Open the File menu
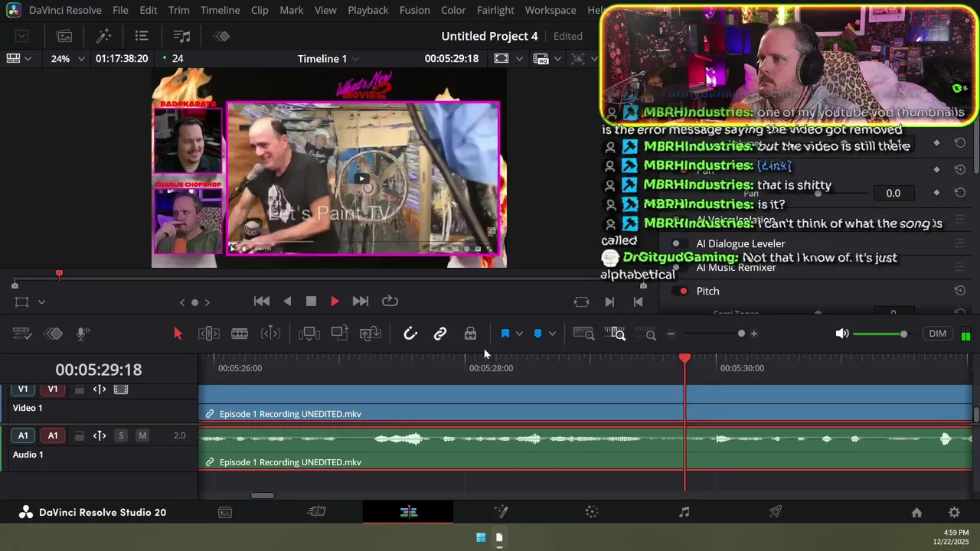 pyautogui.click(x=120, y=10)
